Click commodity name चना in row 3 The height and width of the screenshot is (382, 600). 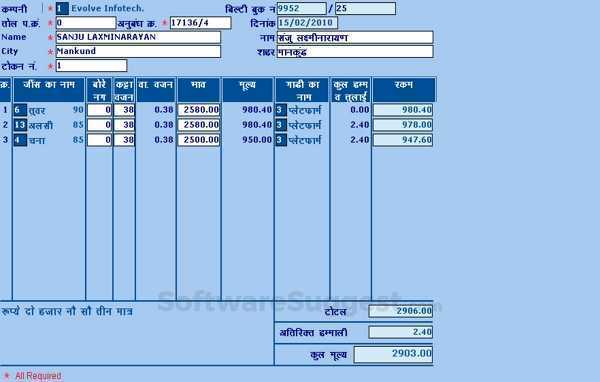37,140
